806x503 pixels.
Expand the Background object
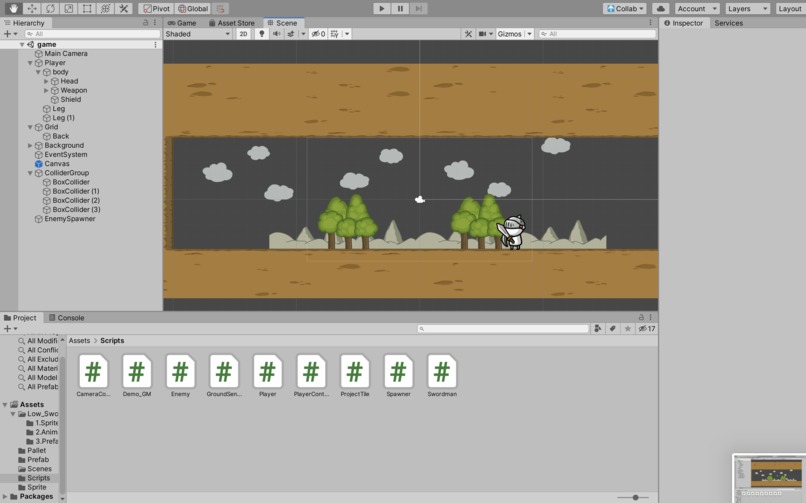[30, 145]
